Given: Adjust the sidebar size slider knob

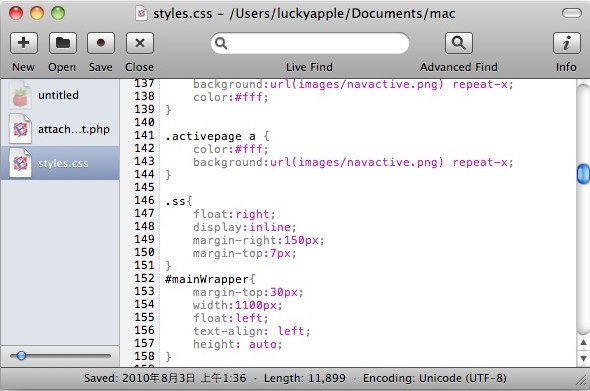Looking at the screenshot, I should pyautogui.click(x=21, y=355).
